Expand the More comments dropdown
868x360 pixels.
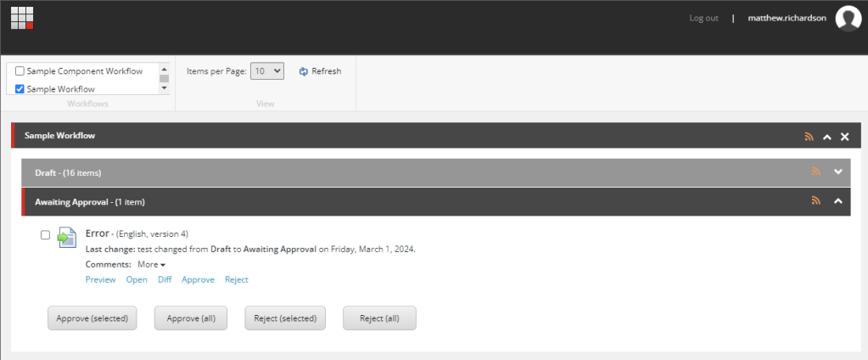(x=151, y=265)
